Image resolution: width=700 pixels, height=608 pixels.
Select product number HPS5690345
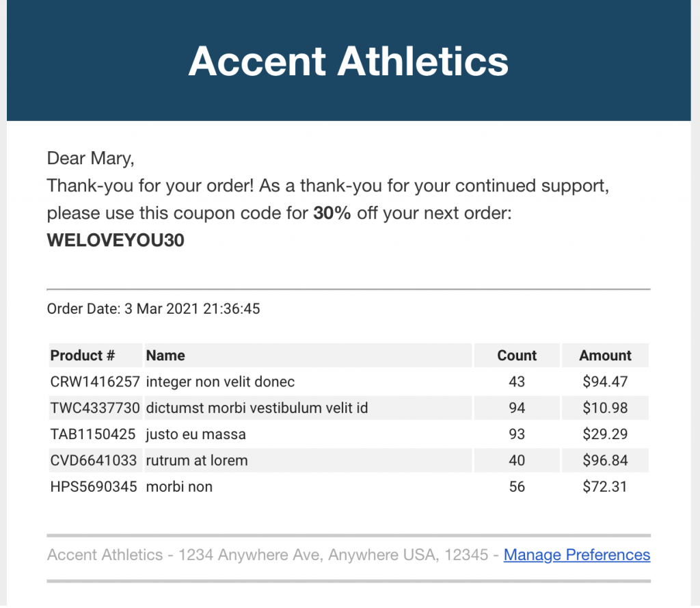click(x=93, y=487)
